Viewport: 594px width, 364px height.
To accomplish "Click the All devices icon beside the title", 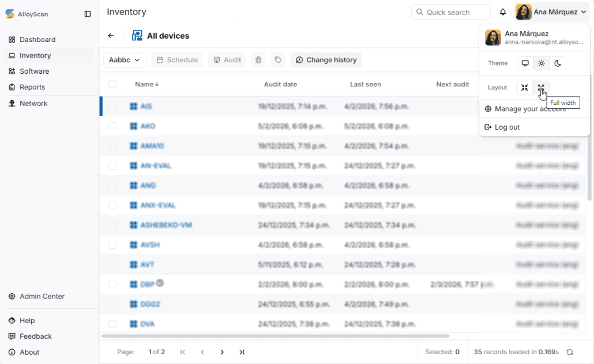I will pos(137,36).
